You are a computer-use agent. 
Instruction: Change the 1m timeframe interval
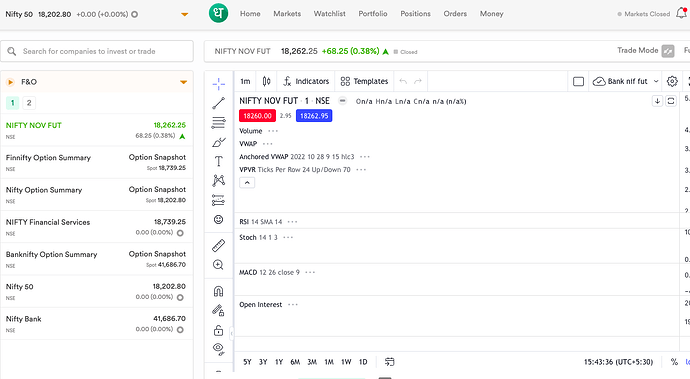(245, 81)
